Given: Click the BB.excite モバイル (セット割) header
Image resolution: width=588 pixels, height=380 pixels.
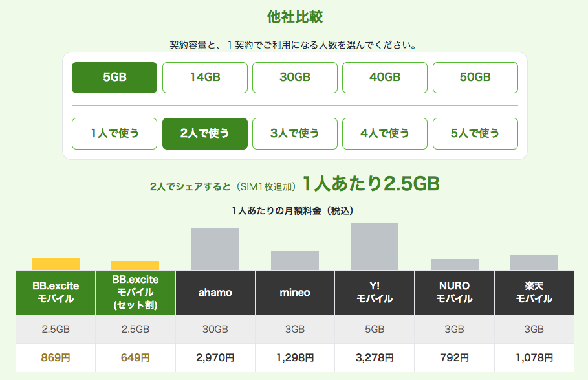Looking at the screenshot, I should click(135, 293).
